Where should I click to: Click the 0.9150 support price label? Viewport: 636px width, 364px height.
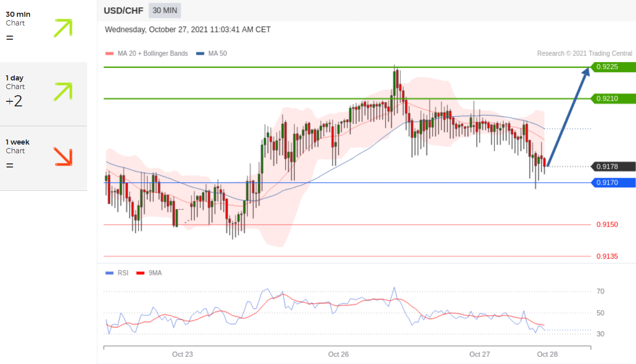(607, 225)
